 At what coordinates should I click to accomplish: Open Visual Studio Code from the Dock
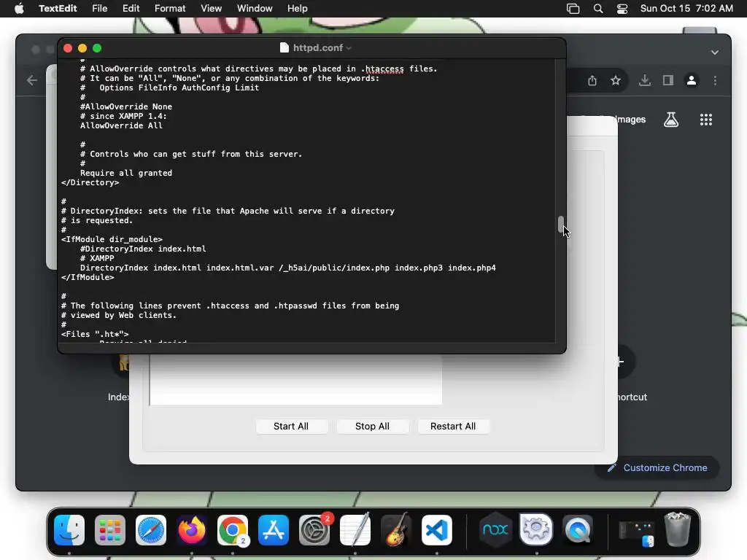[x=437, y=530]
